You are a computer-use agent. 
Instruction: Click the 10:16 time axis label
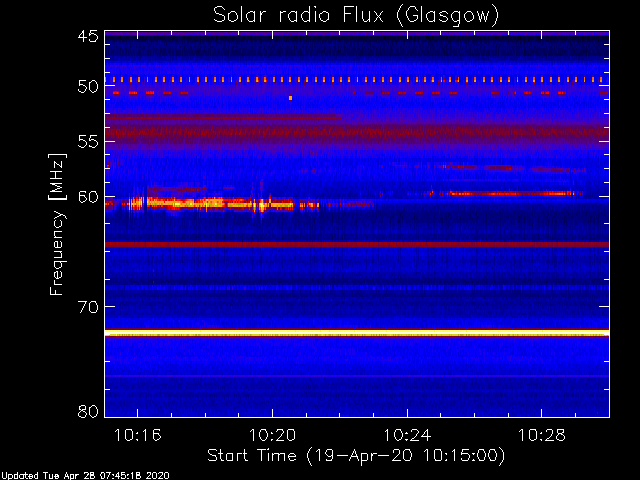click(x=138, y=435)
